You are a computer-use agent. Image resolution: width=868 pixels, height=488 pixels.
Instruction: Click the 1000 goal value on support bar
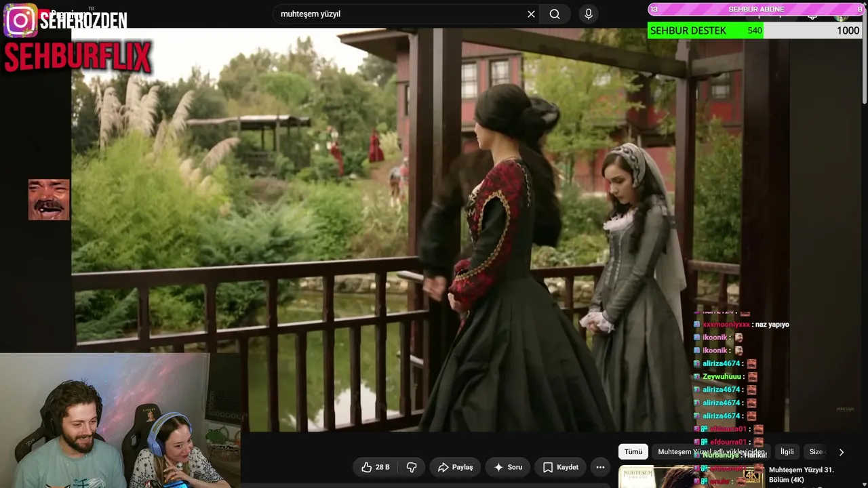pyautogui.click(x=848, y=30)
